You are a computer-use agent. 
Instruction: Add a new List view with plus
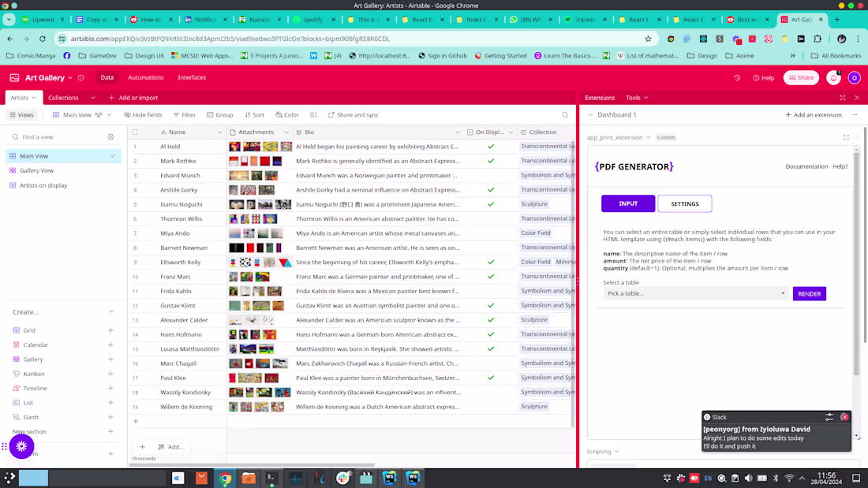click(x=110, y=402)
